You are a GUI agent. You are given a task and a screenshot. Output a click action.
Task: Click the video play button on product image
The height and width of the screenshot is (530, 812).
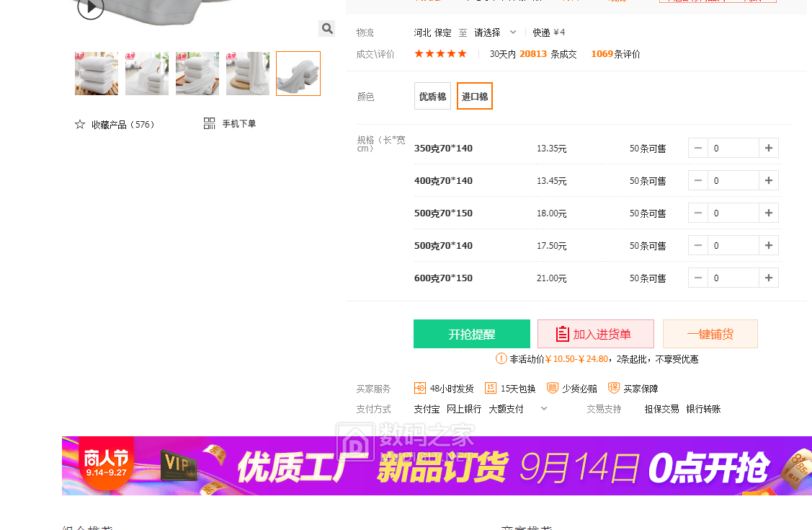[x=91, y=8]
